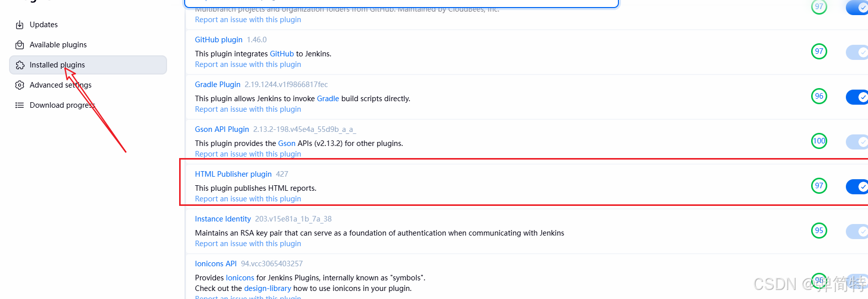The image size is (868, 299).
Task: Click the Installed plugins puzzle icon
Action: (20, 65)
